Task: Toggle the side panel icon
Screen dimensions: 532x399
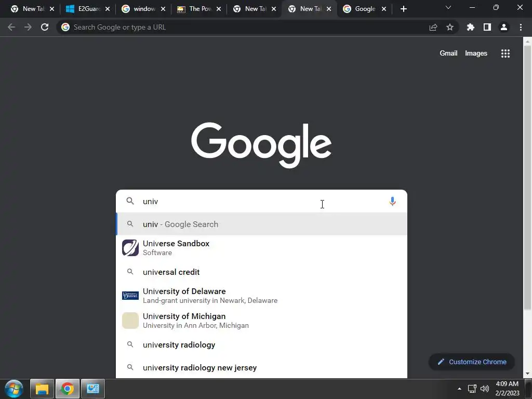Action: click(487, 27)
